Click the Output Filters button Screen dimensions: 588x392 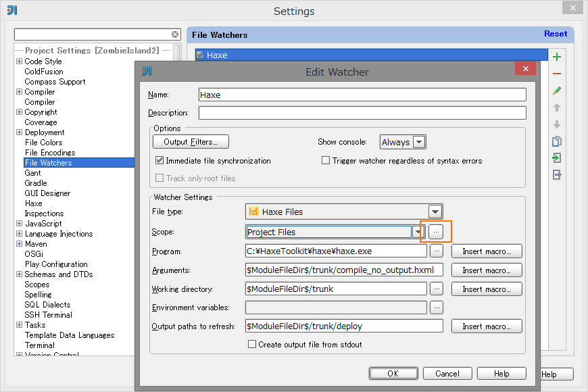(191, 142)
